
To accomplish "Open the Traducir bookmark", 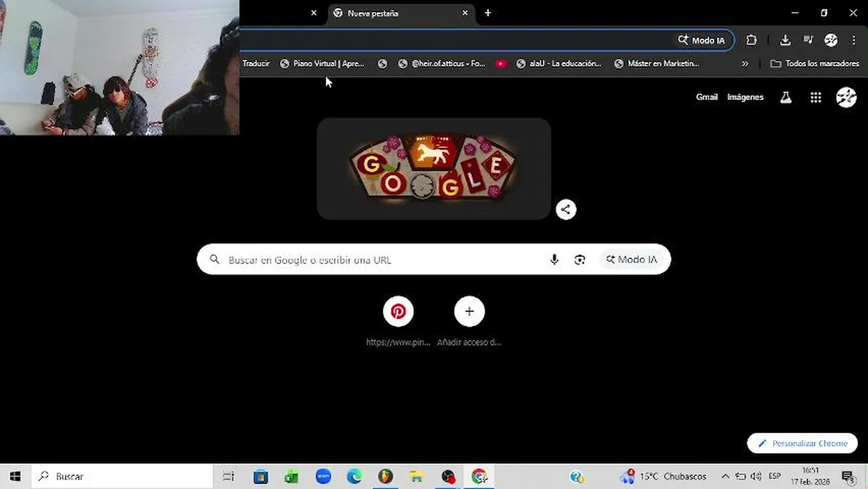I will pyautogui.click(x=256, y=63).
